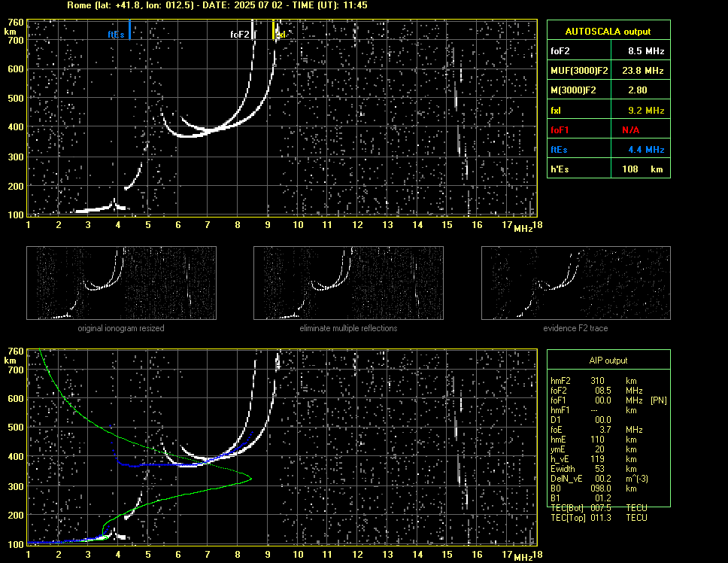Click the blue 'ftEs' label in the AUTOSCALA table
Image resolution: width=728 pixels, height=563 pixels.
[x=559, y=150]
